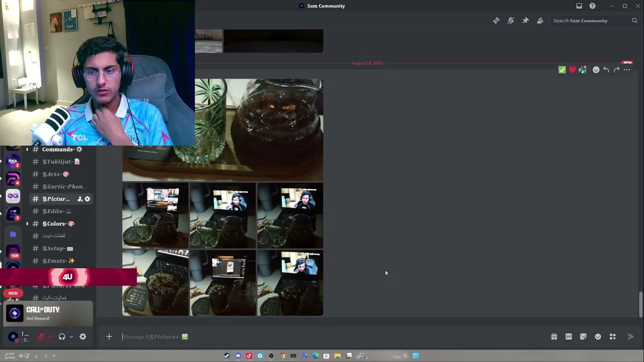React with the red heart emoji
Viewport: 644px width, 362px height.
click(x=572, y=70)
